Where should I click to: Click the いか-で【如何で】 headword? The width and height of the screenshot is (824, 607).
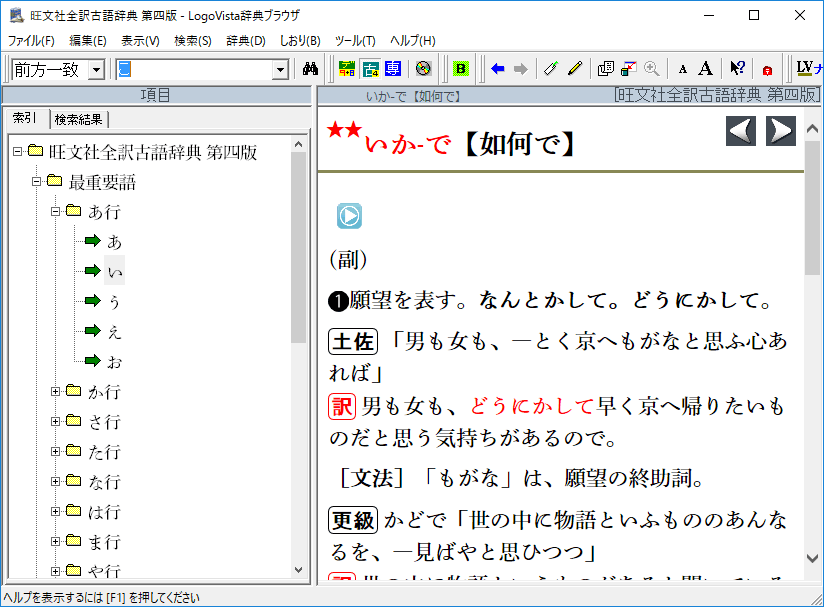[x=469, y=143]
